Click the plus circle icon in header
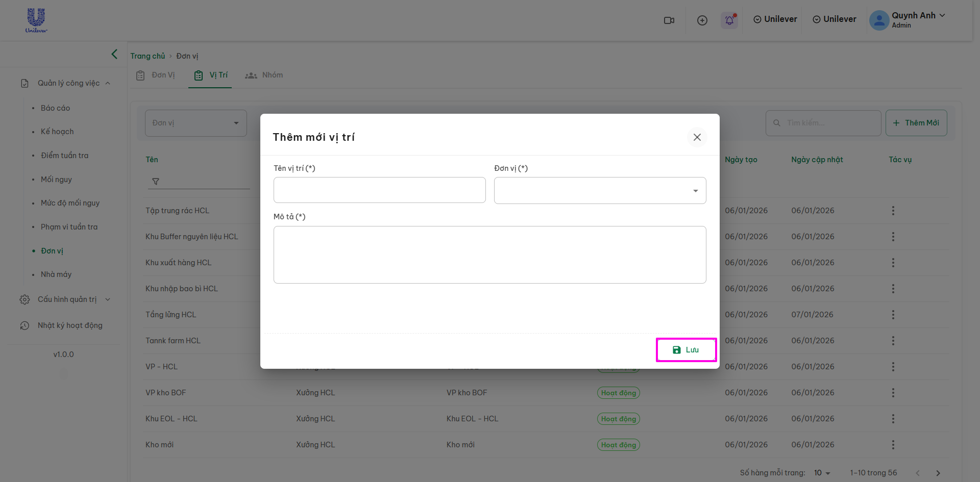 click(702, 20)
